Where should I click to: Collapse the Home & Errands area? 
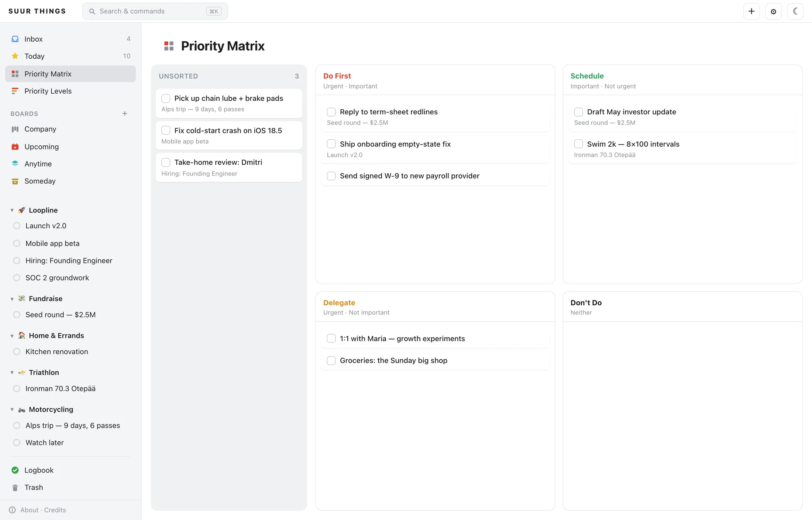12,336
